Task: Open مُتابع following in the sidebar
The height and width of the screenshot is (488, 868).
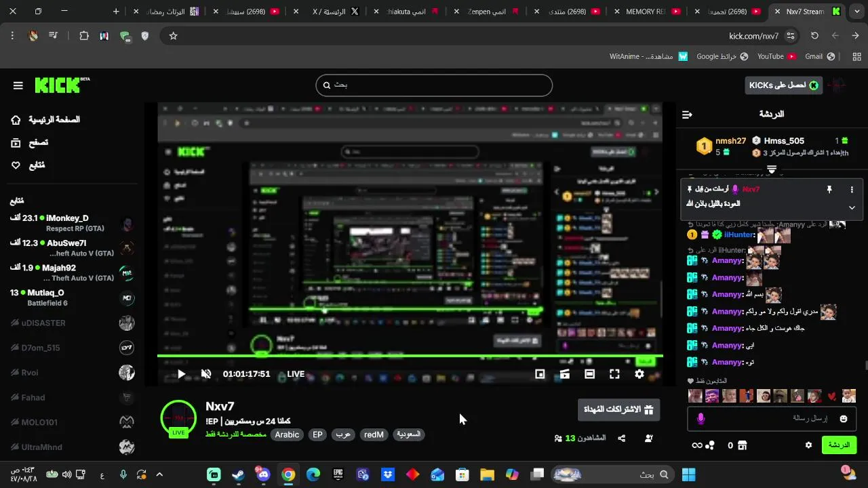Action: point(28,165)
